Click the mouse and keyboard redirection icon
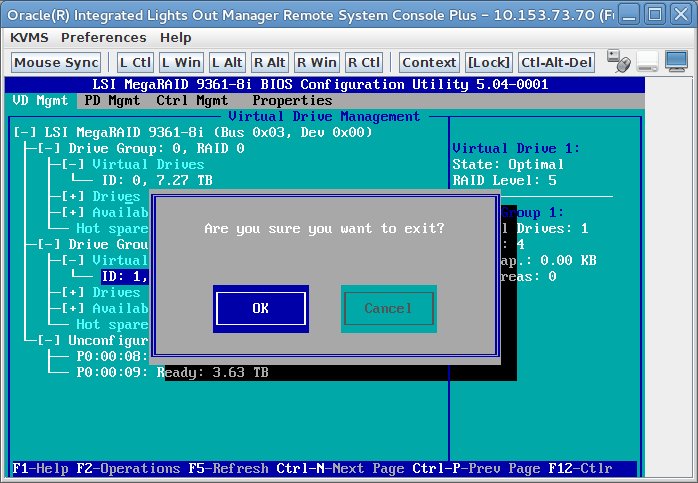The height and width of the screenshot is (483, 698). coord(619,61)
